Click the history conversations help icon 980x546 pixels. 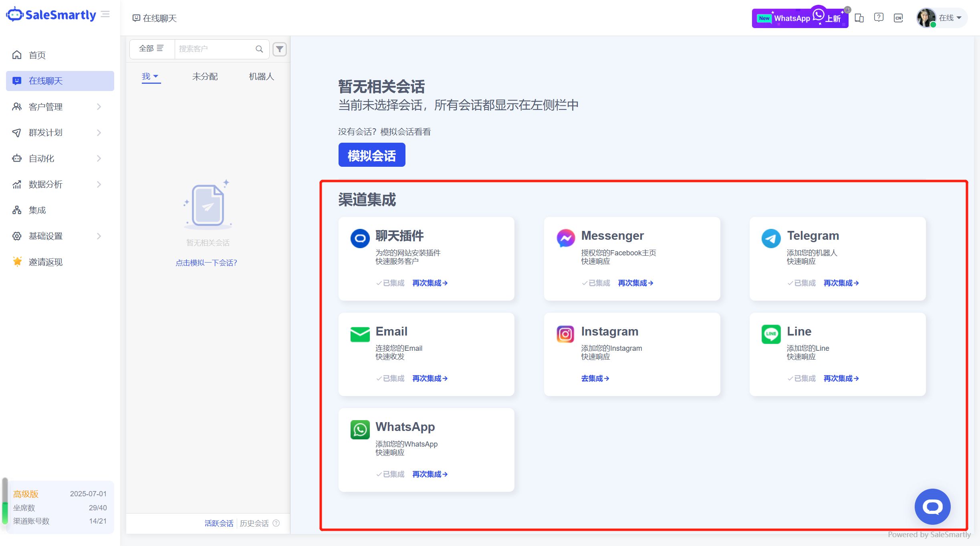pyautogui.click(x=276, y=523)
